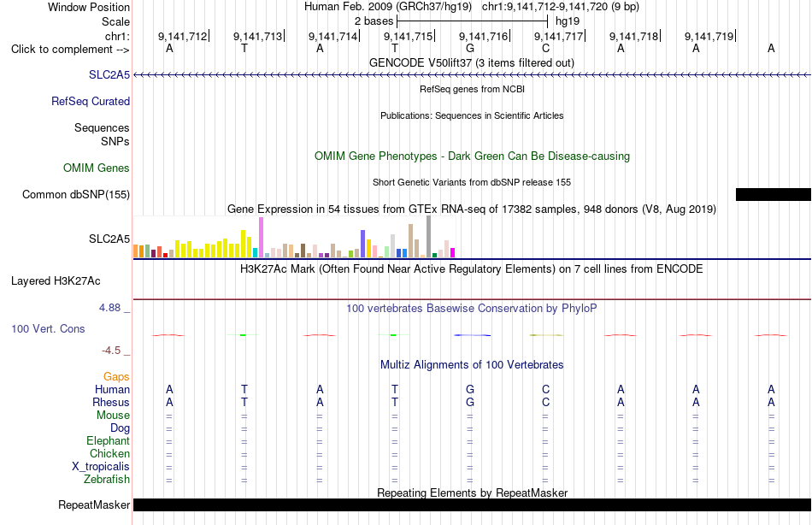Click the '2 bases' scale bar label
Screen dimensions: 812x525
(374, 21)
